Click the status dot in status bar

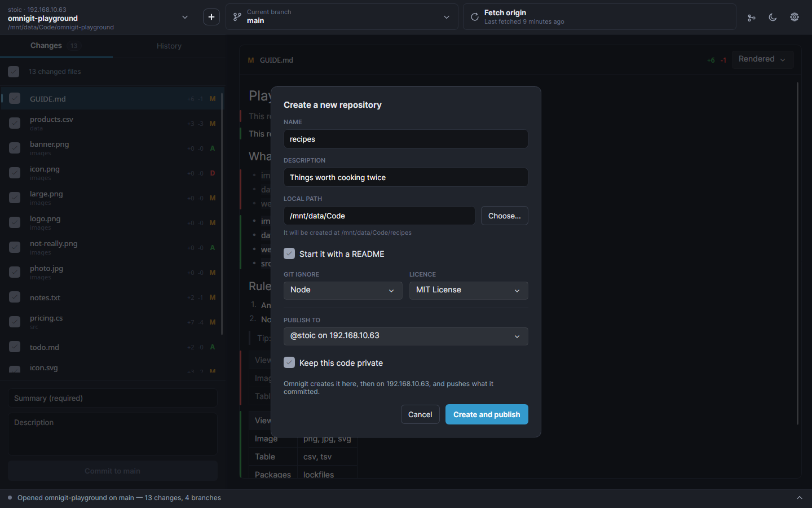coord(10,498)
